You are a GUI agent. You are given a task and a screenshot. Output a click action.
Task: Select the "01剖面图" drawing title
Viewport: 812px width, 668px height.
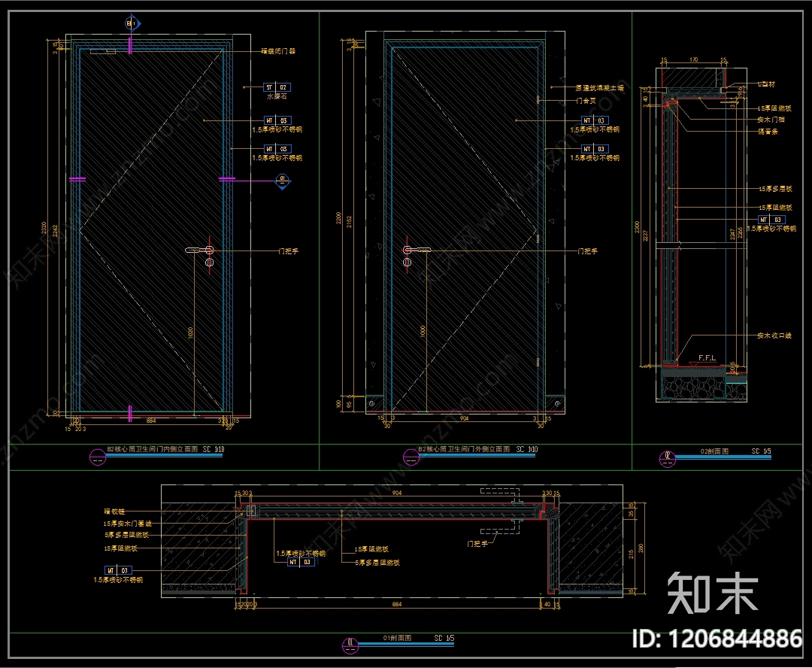click(397, 638)
